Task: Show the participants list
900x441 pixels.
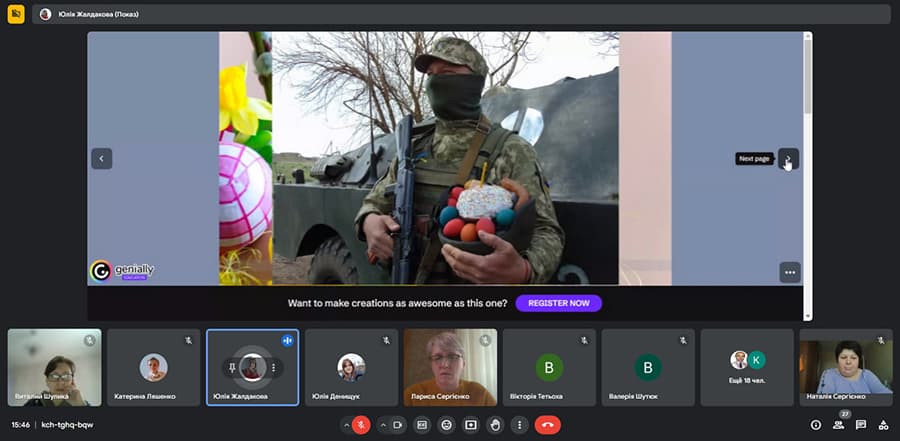Action: pyautogui.click(x=839, y=425)
